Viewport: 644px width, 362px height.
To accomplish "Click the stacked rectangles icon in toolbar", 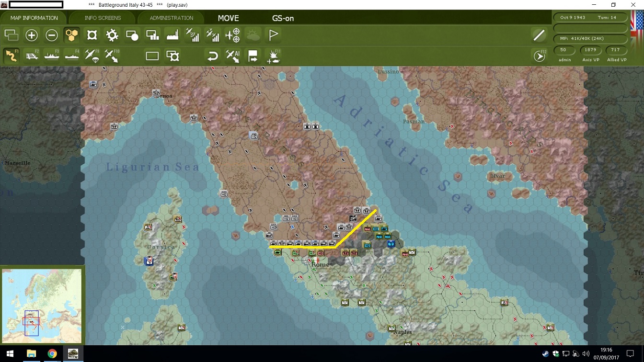I will point(11,35).
